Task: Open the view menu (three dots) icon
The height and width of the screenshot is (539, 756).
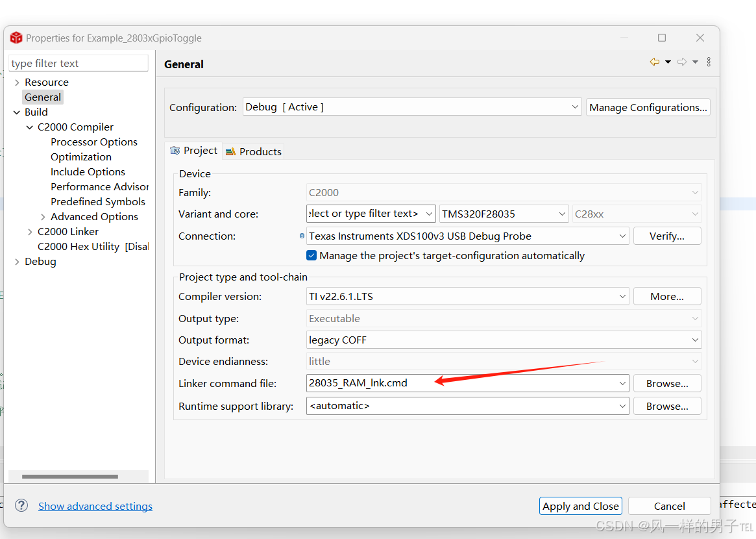Action: pos(709,62)
